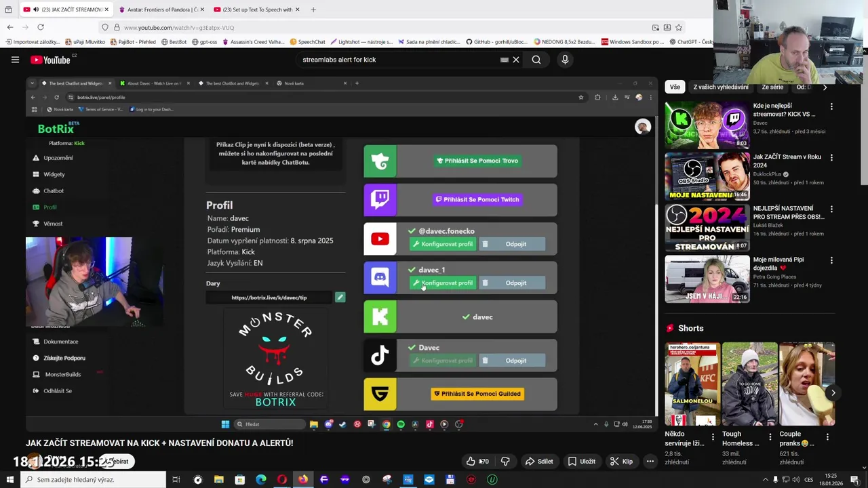
Task: Click 'Konfigurovat profil' under @davec.fonecko in video
Action: tap(442, 244)
